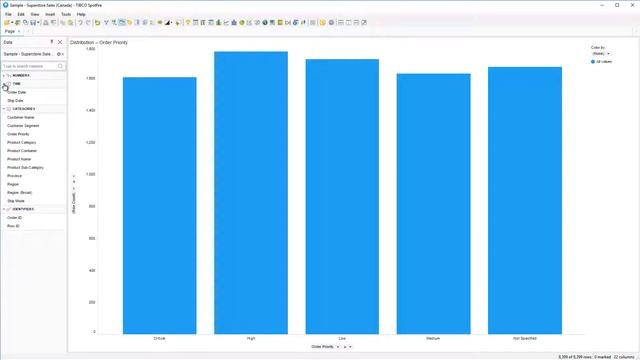Screen dimensions: 640x360
Task: Open the File menu
Action: 8,14
